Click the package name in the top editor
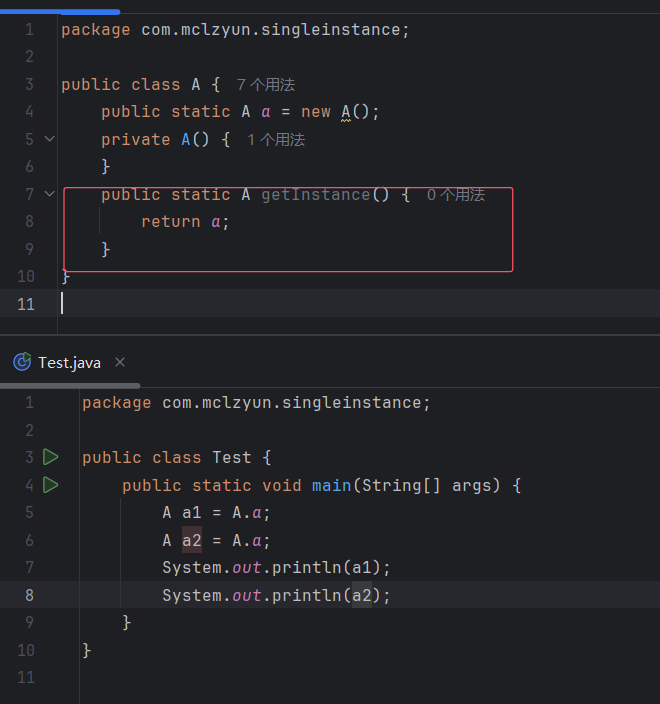 pyautogui.click(x=270, y=30)
